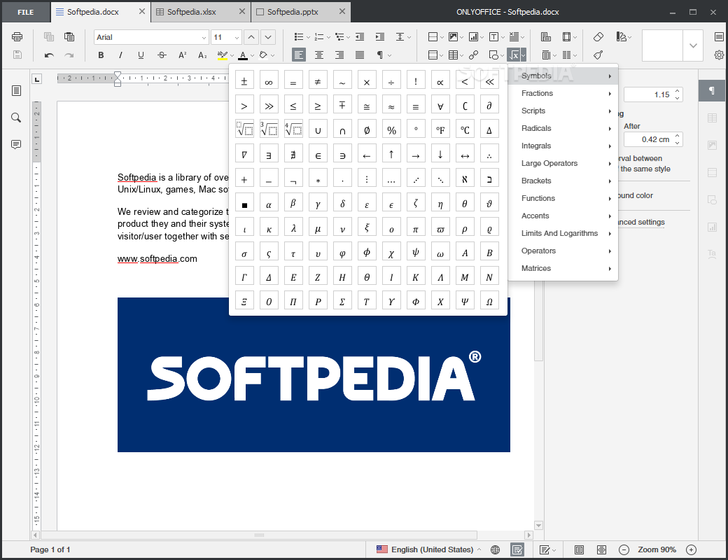Decrement font size with down arrow
The width and height of the screenshot is (728, 560).
tap(268, 37)
